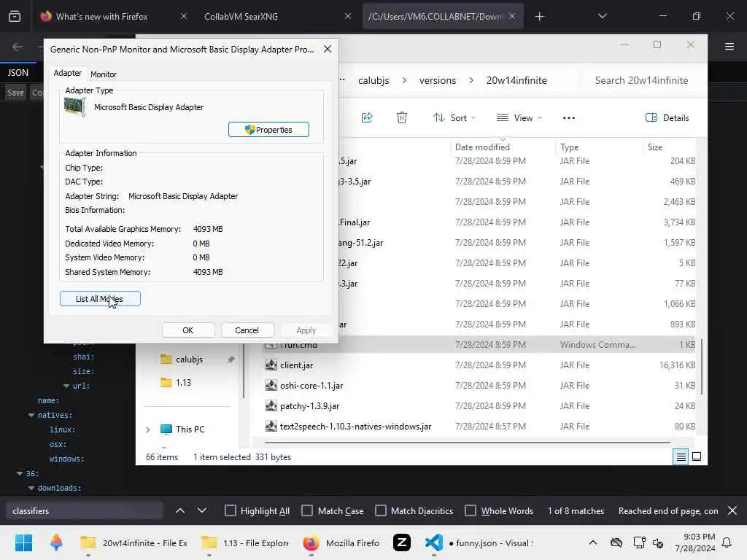
Task: Open Windows Start menu
Action: [23, 542]
